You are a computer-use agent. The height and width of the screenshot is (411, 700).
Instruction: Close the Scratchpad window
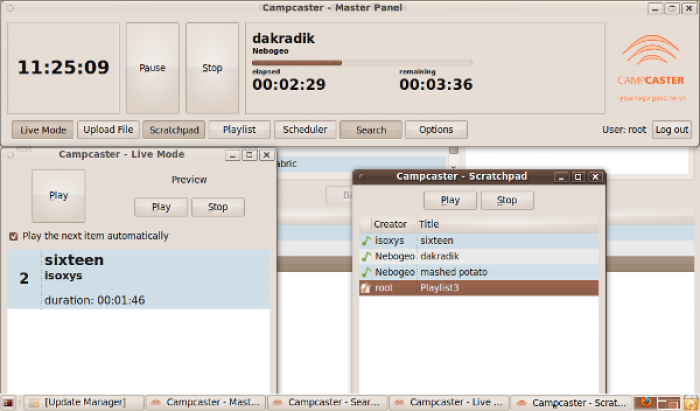pos(595,177)
